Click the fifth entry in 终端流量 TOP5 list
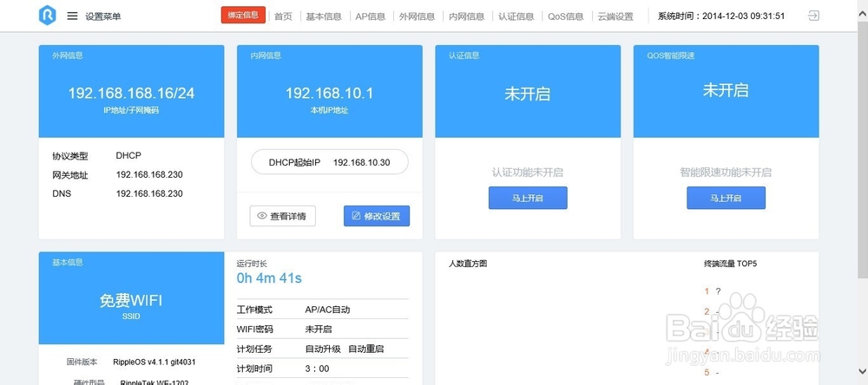Image resolution: width=868 pixels, height=385 pixels. 712,373
